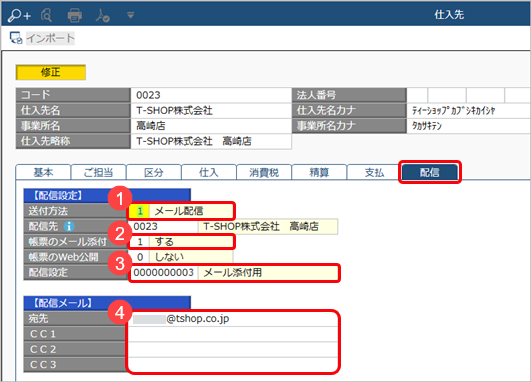Click the メール配信 text in 送付方法
The image size is (531, 382).
tap(179, 211)
